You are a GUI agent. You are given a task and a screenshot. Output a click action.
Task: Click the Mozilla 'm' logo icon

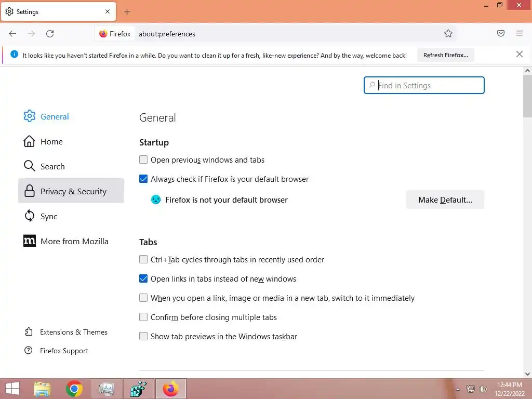30,241
